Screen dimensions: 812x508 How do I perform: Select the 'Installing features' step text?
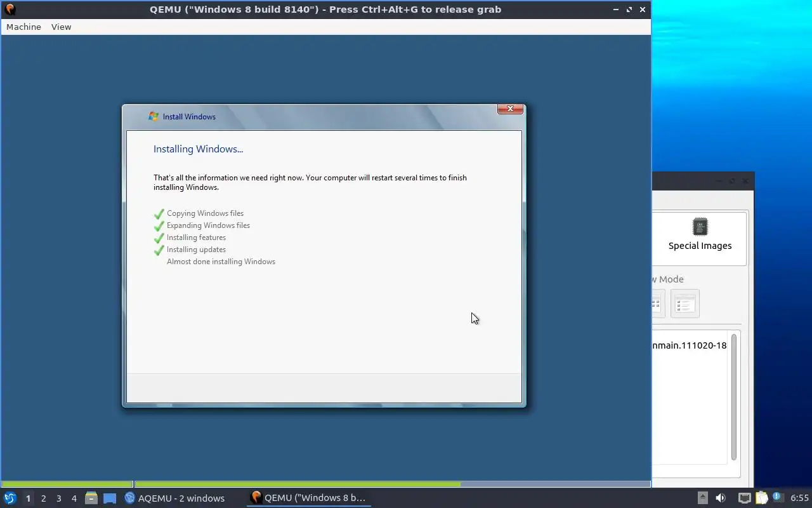pos(196,237)
